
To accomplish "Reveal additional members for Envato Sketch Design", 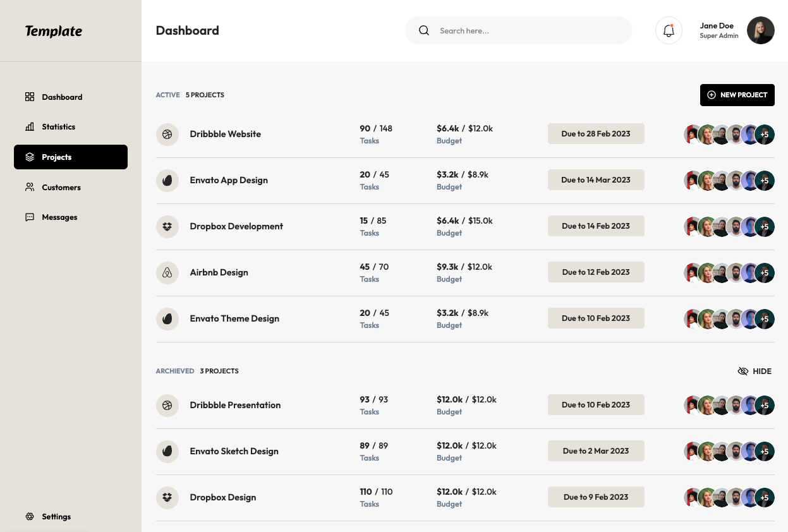I will [x=765, y=450].
